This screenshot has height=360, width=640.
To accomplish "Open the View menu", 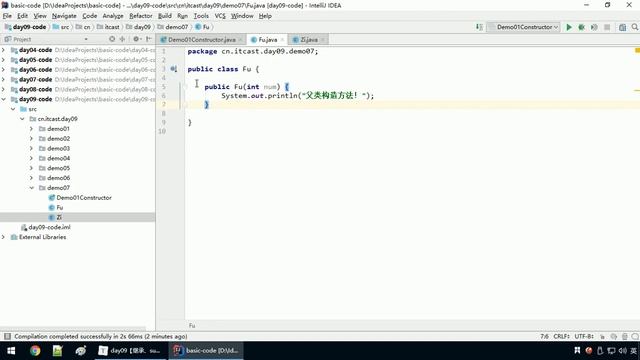I will [x=40, y=16].
